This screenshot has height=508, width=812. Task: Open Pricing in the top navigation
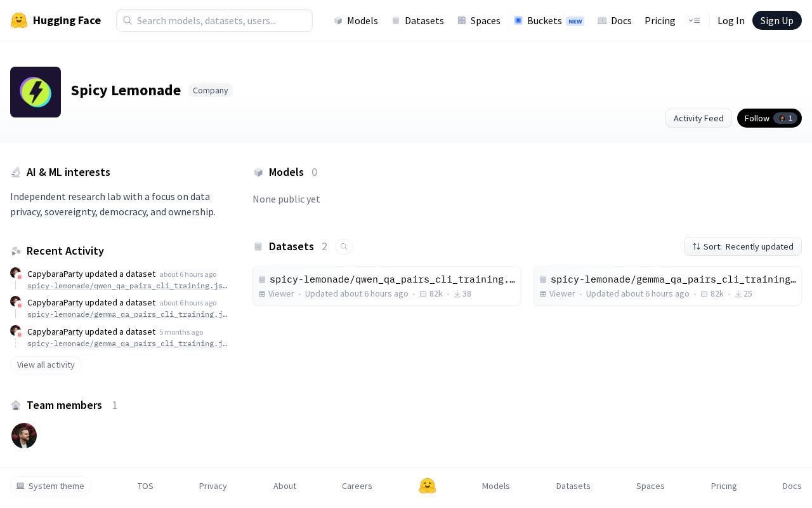click(x=660, y=20)
